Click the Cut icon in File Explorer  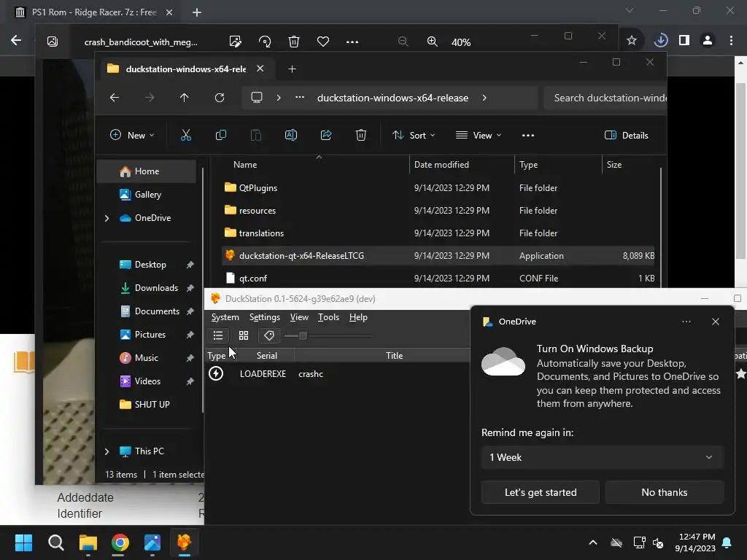186,135
